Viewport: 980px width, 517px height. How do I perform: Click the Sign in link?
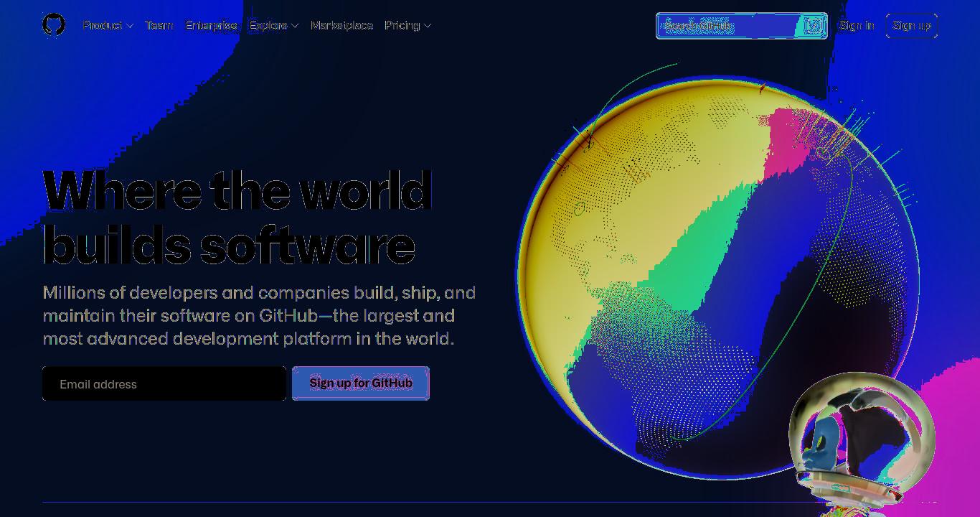(857, 26)
